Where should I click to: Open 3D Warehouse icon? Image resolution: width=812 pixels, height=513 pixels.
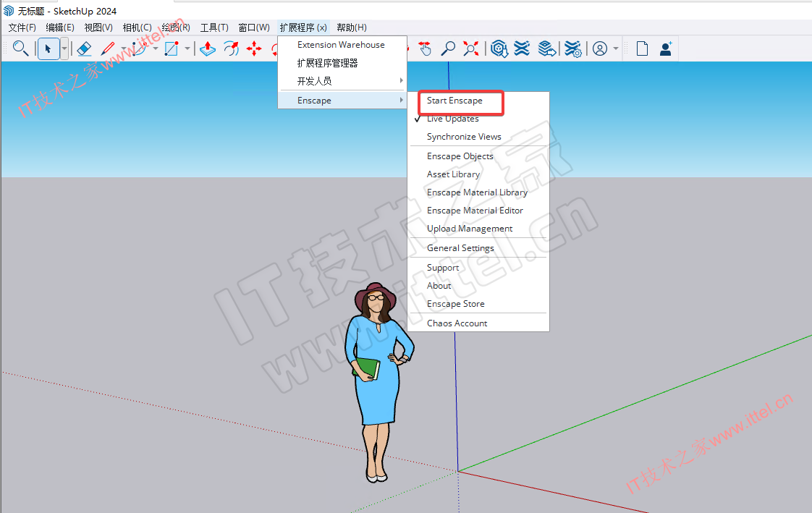point(499,48)
